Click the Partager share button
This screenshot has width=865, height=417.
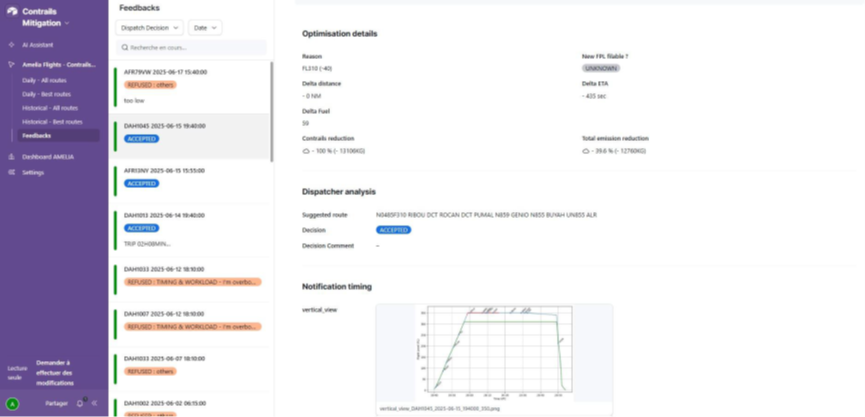(x=56, y=403)
